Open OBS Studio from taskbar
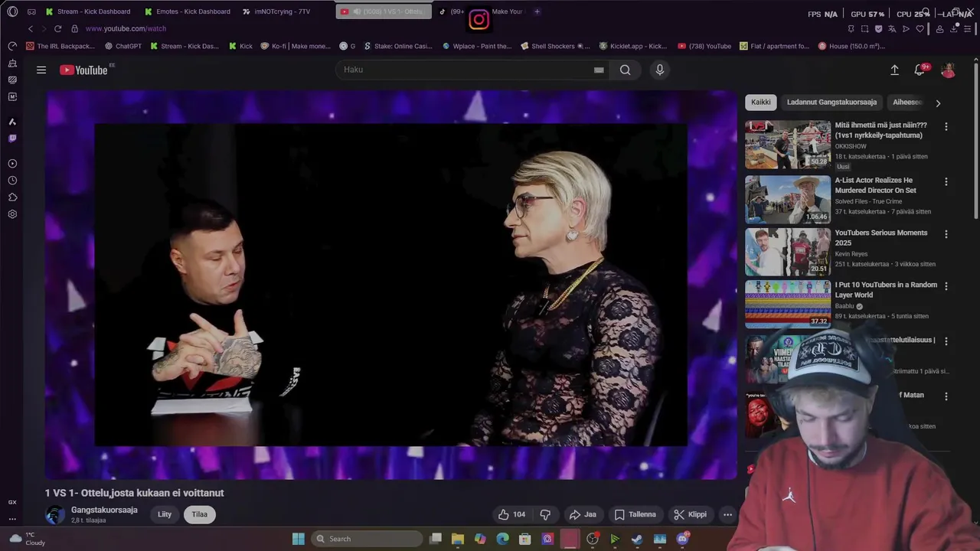Screen dimensions: 980x551 (x=592, y=539)
